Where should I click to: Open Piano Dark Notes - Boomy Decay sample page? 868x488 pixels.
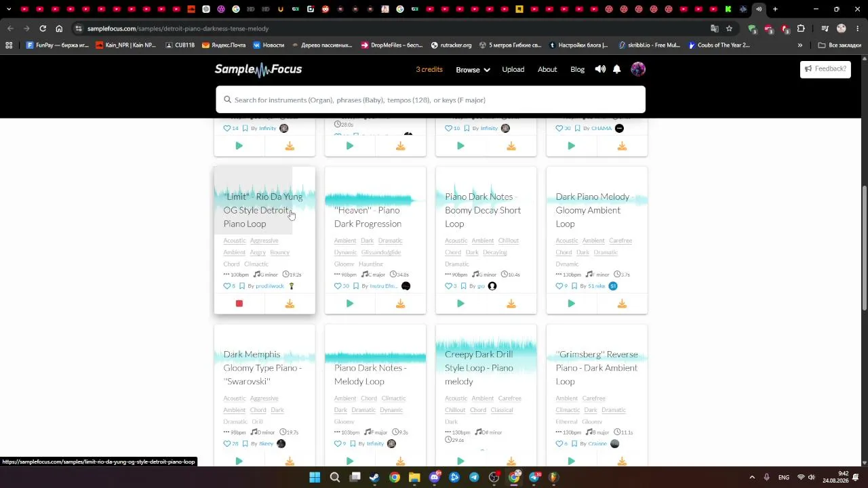point(483,210)
